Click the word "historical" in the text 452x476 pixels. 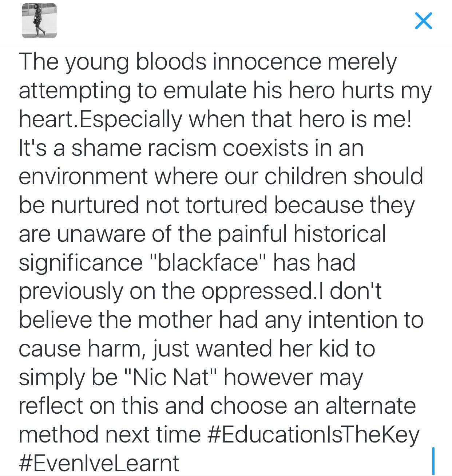point(339,233)
